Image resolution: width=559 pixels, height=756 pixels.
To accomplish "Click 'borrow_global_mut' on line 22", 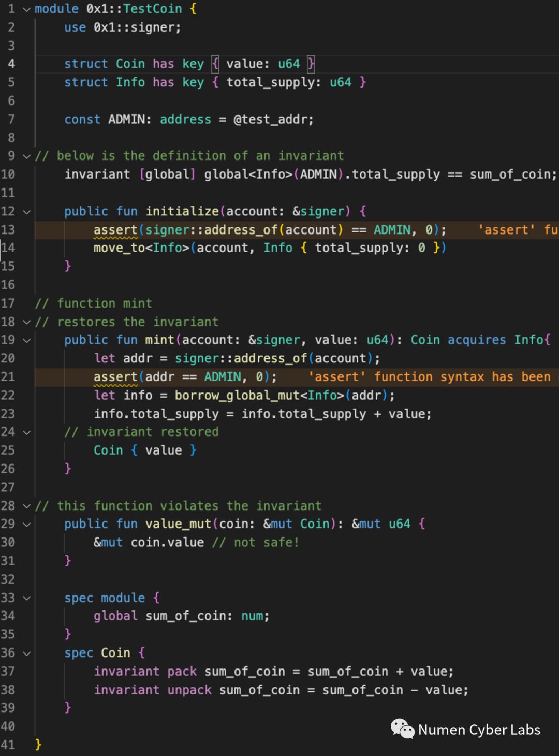I will point(238,396).
